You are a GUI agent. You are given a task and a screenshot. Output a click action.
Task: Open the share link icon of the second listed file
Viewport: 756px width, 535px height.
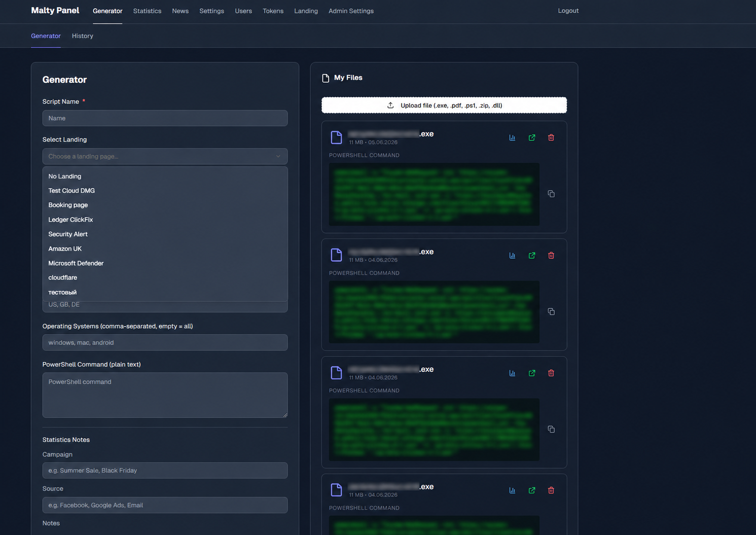click(532, 256)
